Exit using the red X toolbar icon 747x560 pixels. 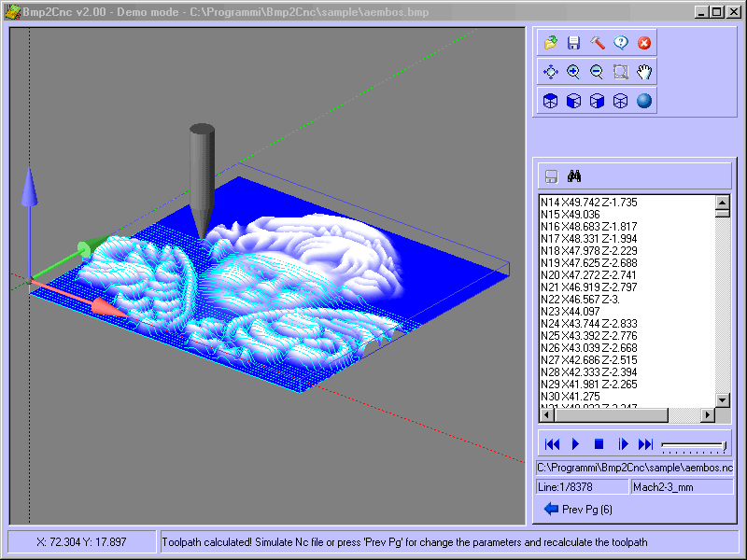(x=642, y=42)
